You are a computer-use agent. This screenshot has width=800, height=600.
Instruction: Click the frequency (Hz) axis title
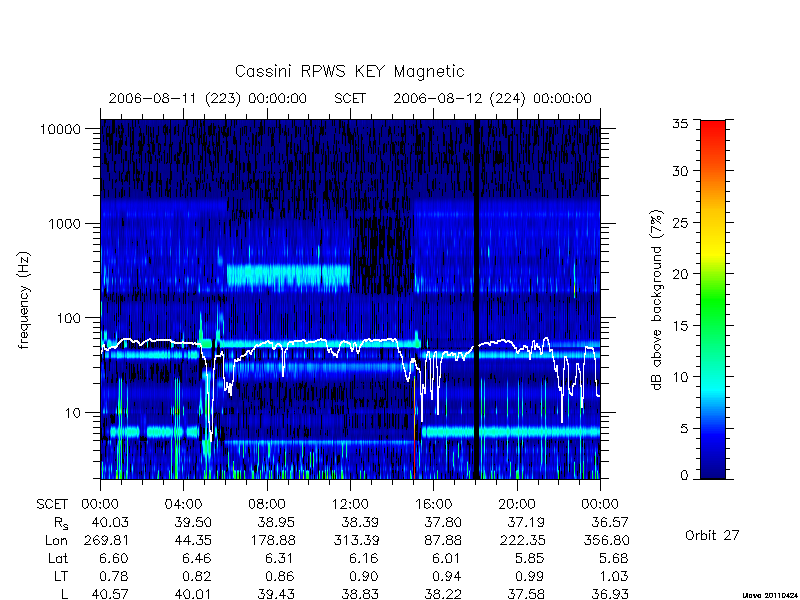point(23,301)
